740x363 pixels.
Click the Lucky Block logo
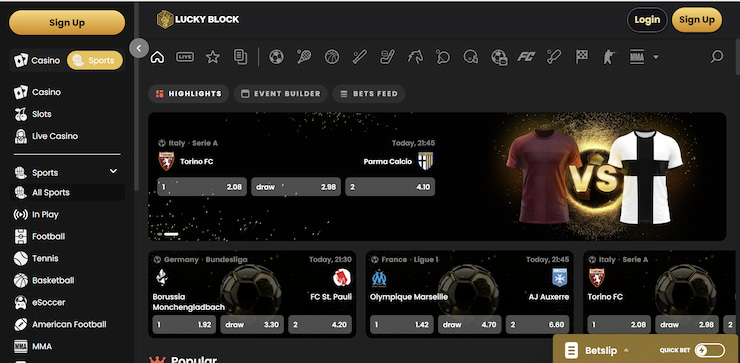pyautogui.click(x=198, y=19)
